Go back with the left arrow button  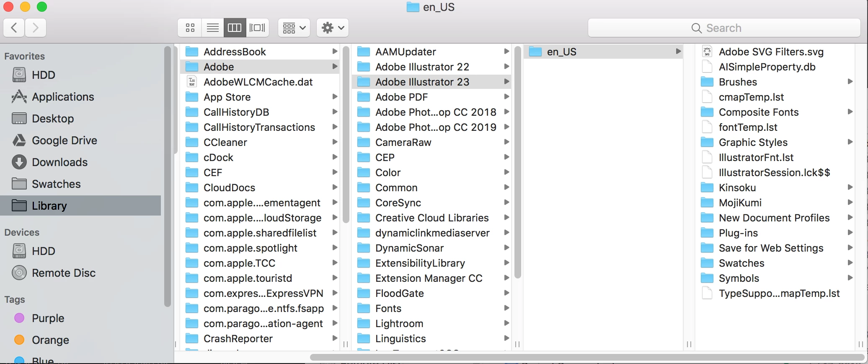(x=14, y=28)
